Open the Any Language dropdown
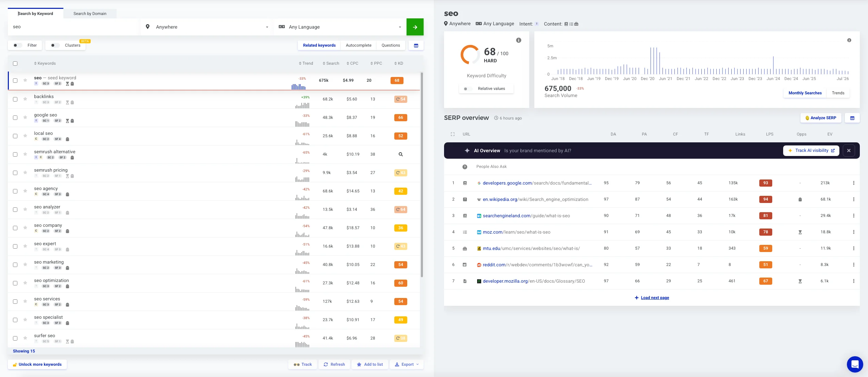Screen dimensions: 868x377 tap(340, 27)
